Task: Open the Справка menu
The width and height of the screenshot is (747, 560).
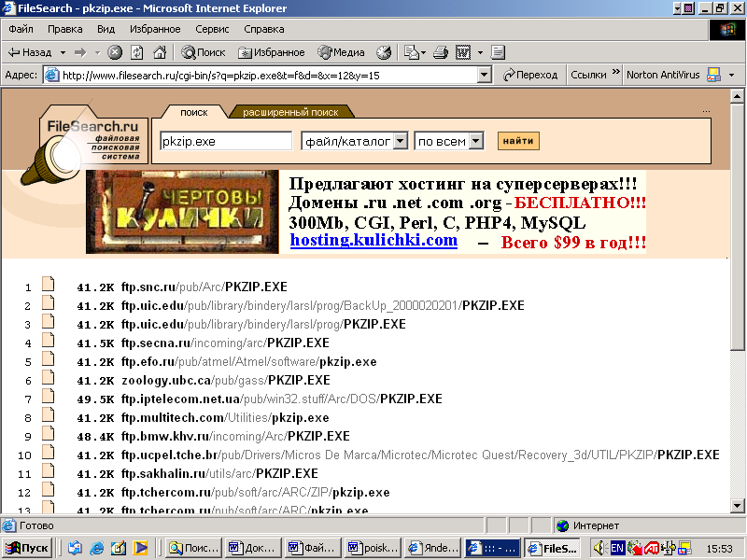Action: 264,29
